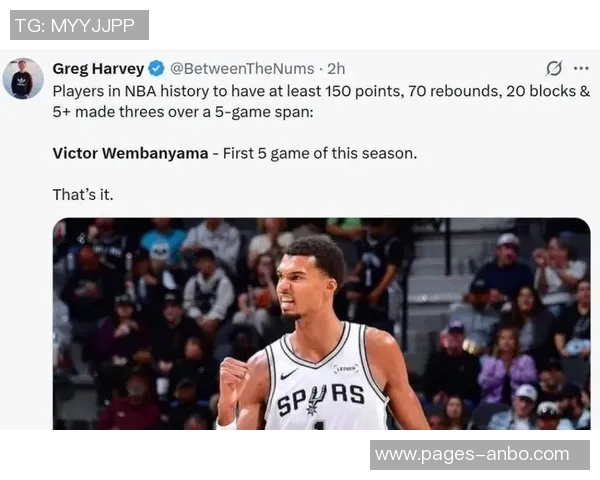
Task: Select bold Victor Wembanyama text
Action: pyautogui.click(x=130, y=153)
